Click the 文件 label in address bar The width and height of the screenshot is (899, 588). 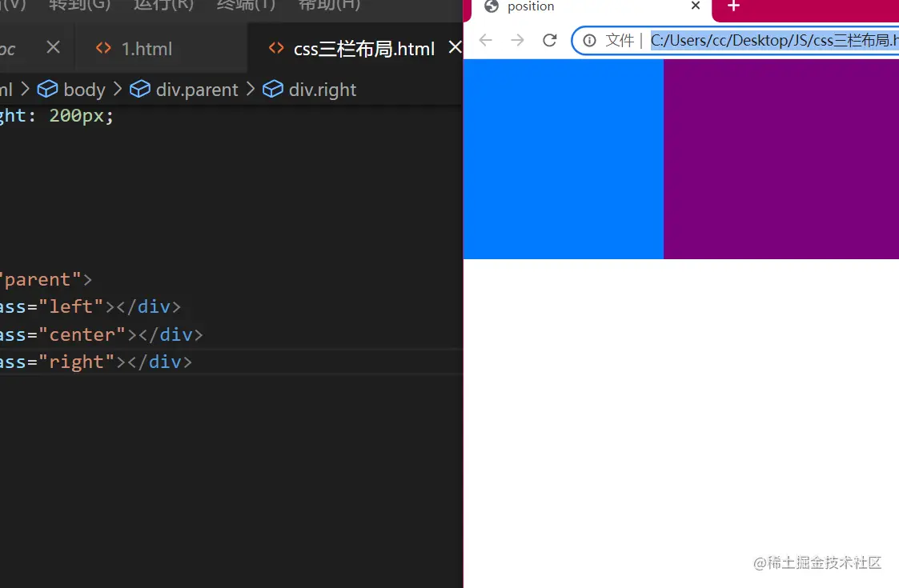pos(619,40)
